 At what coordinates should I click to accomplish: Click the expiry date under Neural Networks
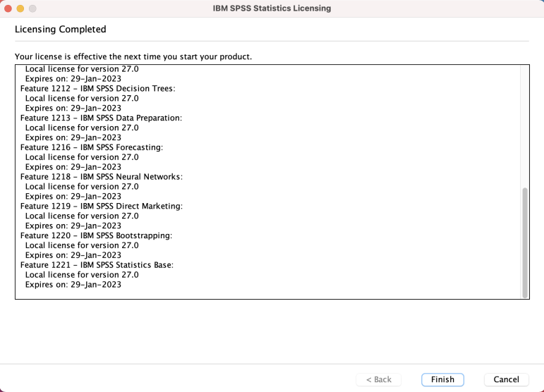tap(73, 197)
